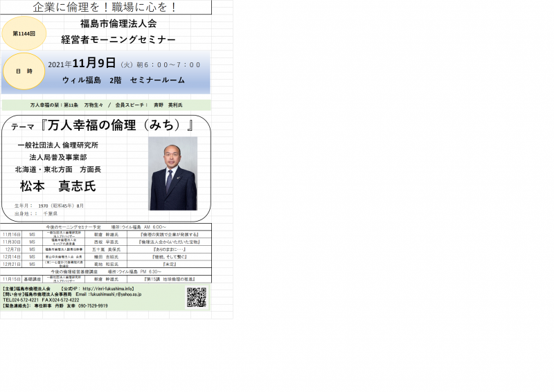Click the QR code in the footer

197,297
